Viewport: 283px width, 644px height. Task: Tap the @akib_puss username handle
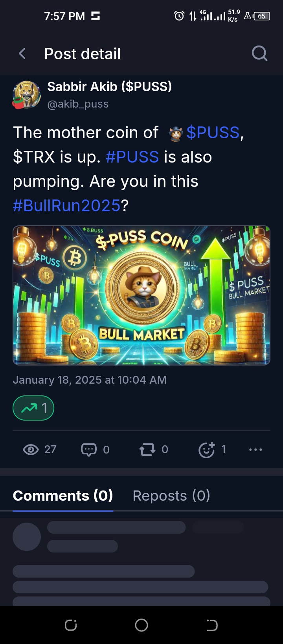point(78,104)
